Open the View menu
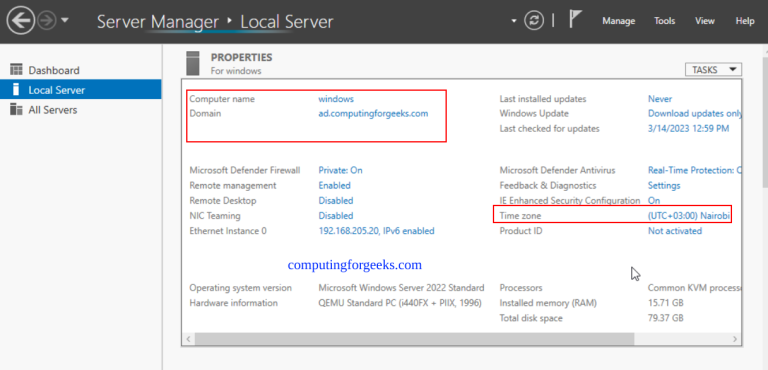 pyautogui.click(x=705, y=21)
